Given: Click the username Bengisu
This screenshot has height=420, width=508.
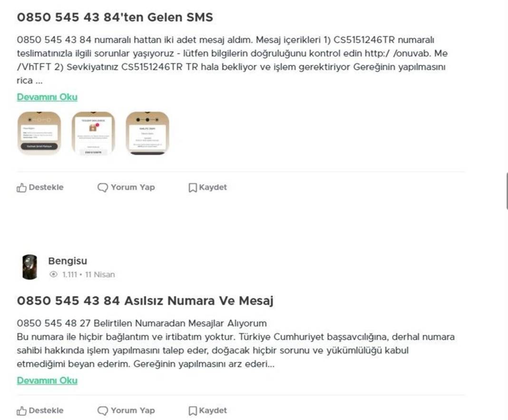Looking at the screenshot, I should click(x=68, y=261).
